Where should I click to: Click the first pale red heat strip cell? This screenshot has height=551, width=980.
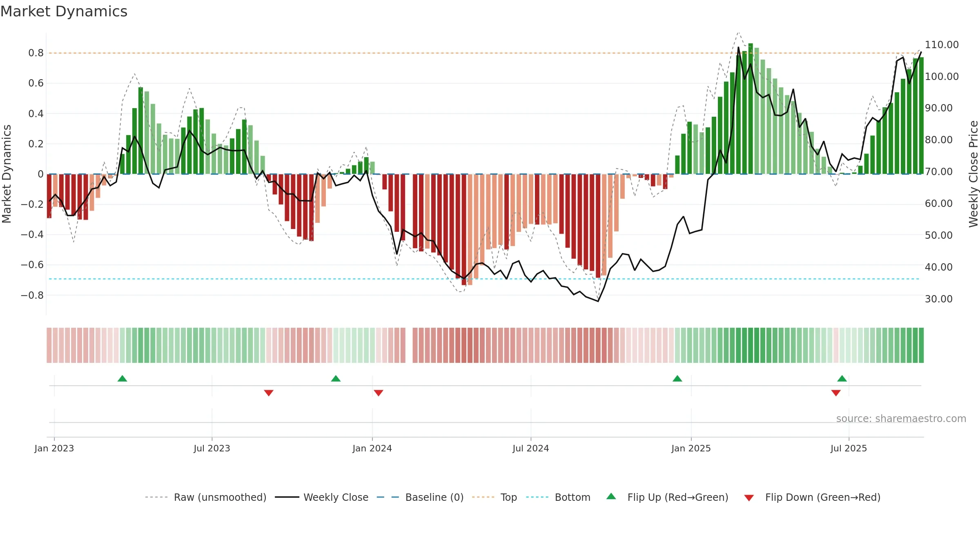coord(49,345)
